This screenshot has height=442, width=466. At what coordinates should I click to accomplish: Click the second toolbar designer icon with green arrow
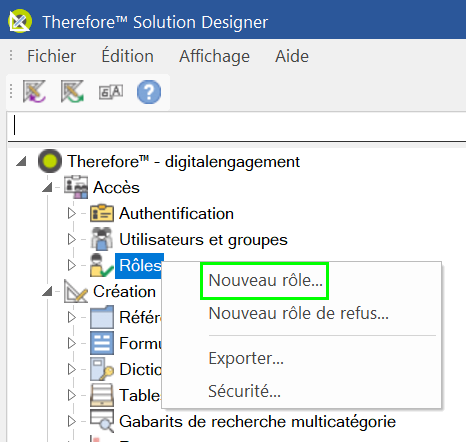[x=72, y=91]
